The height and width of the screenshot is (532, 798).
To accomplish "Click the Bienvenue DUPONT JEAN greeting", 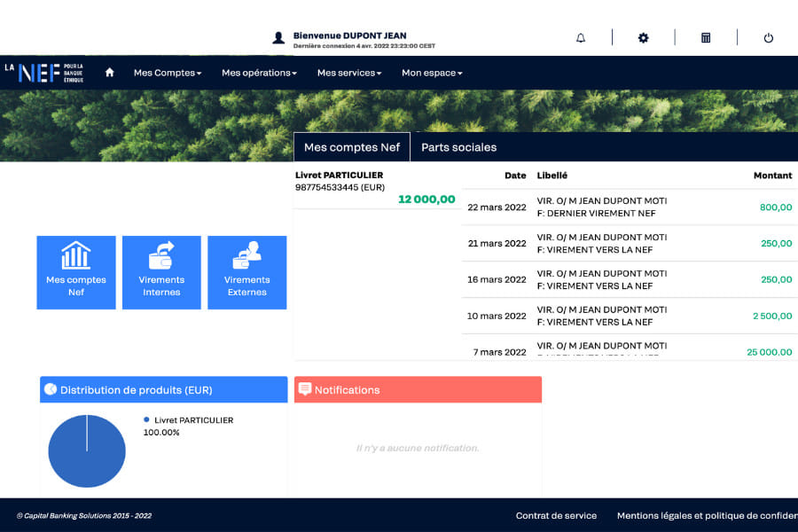I will click(349, 35).
